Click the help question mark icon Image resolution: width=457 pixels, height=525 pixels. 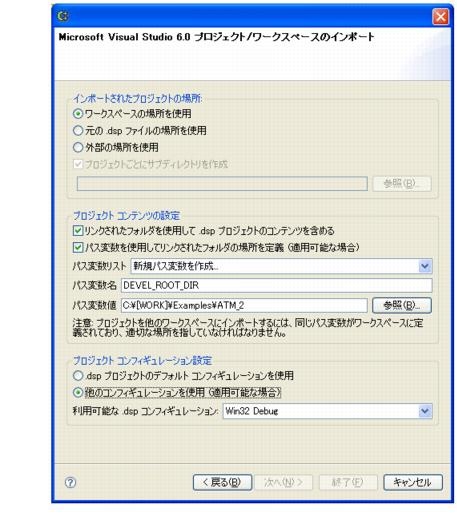click(x=70, y=482)
